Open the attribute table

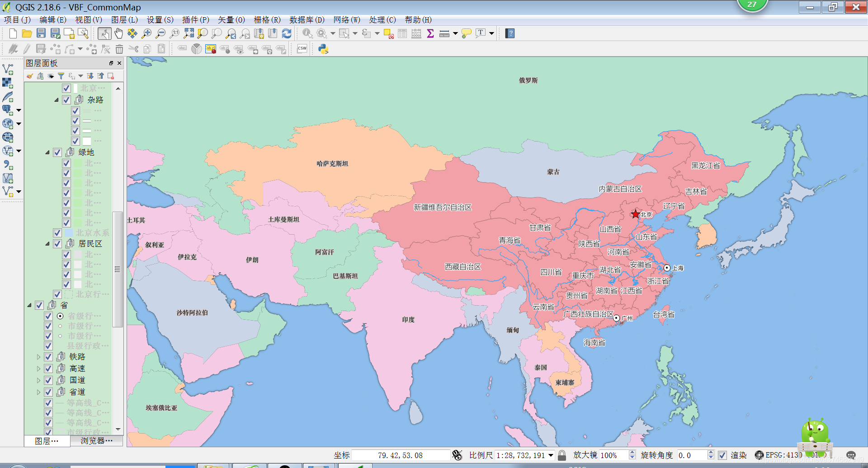(x=402, y=33)
